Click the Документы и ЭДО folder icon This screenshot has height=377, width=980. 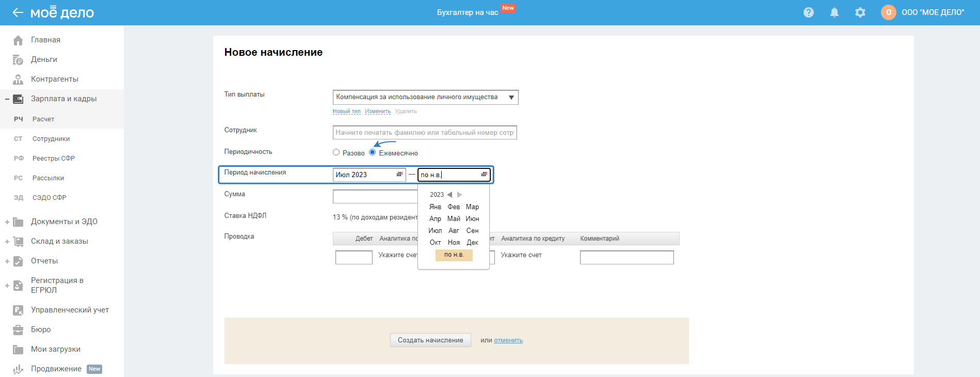point(18,222)
